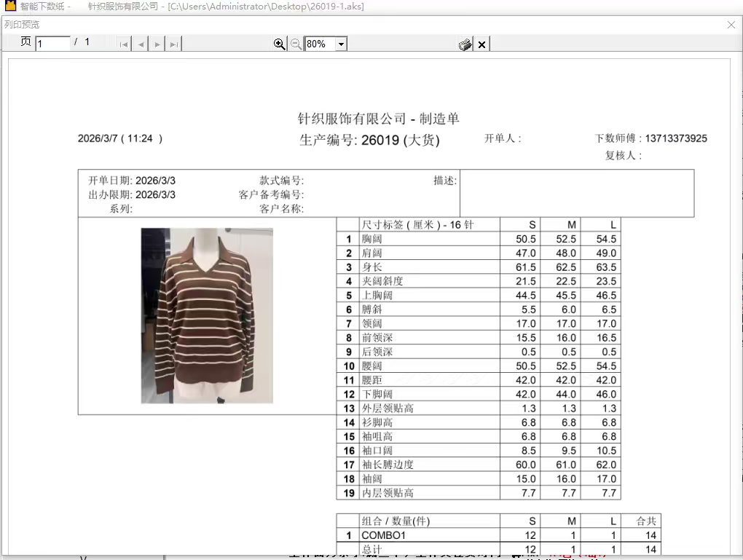This screenshot has width=743, height=560.
Task: Click the empty 描述 description box
Action: coord(576,193)
